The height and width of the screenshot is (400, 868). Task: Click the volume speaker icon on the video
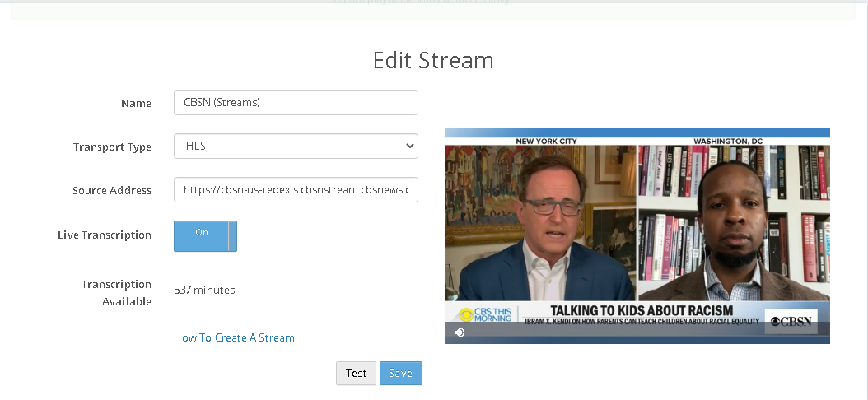tap(460, 332)
